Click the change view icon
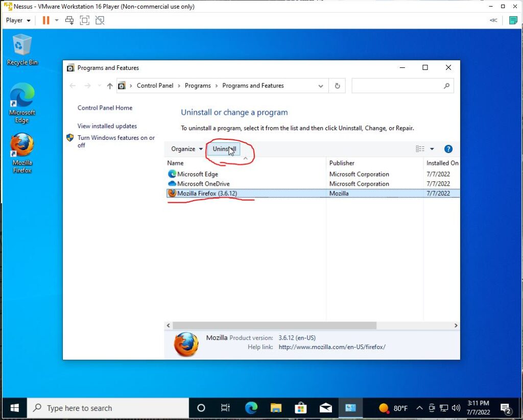The height and width of the screenshot is (420, 523). click(420, 149)
